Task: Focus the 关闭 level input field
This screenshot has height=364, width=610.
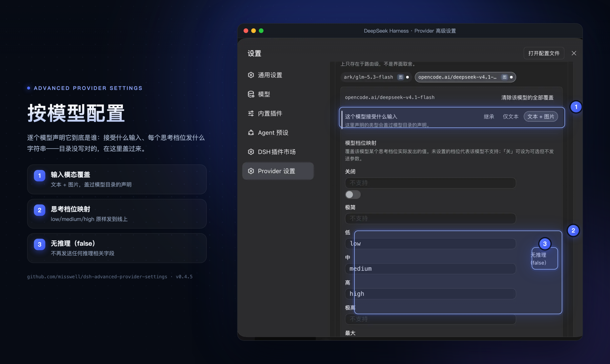Action: tap(430, 183)
